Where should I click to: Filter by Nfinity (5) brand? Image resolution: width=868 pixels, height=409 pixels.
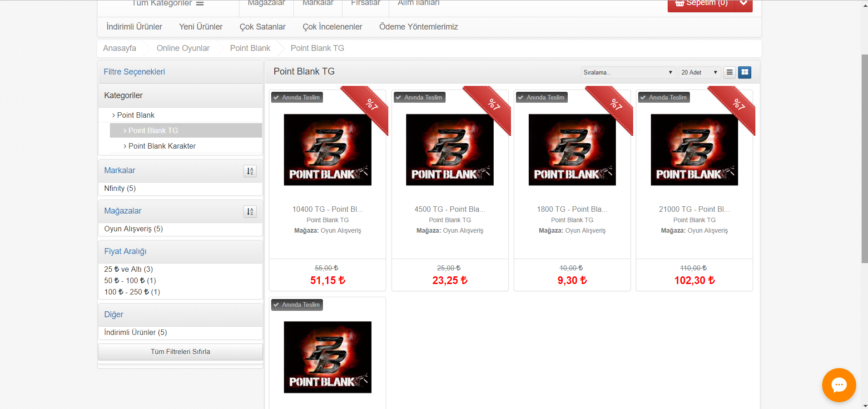120,188
